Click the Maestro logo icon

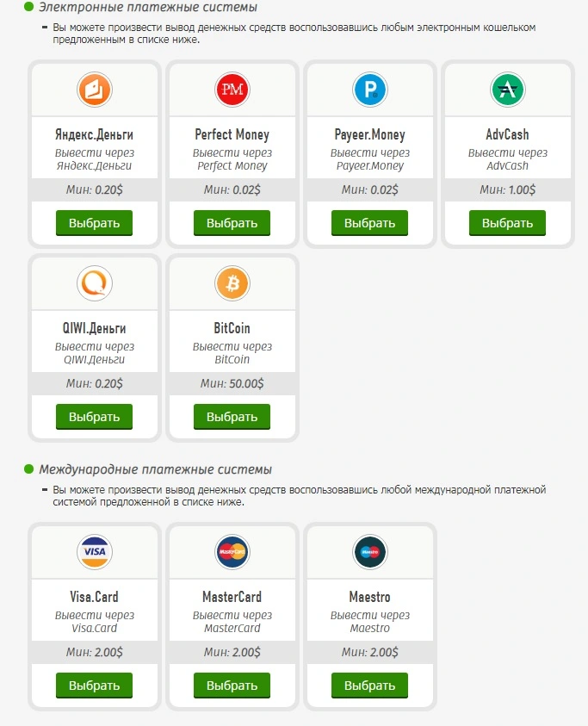click(x=370, y=551)
